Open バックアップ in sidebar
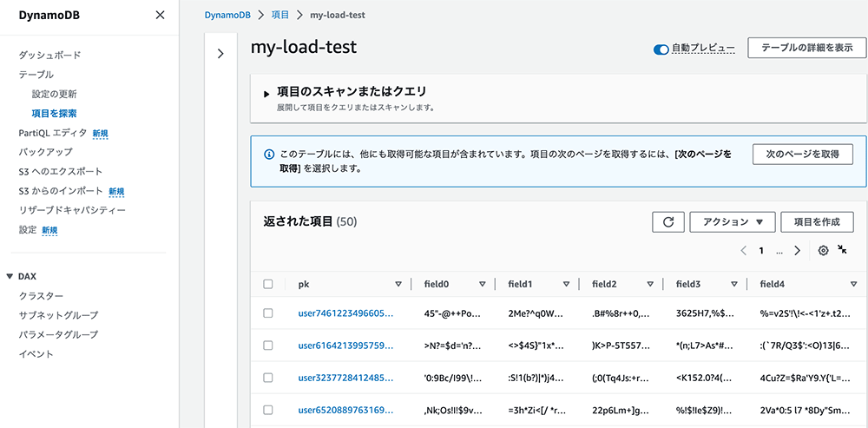The height and width of the screenshot is (428, 868). point(45,152)
